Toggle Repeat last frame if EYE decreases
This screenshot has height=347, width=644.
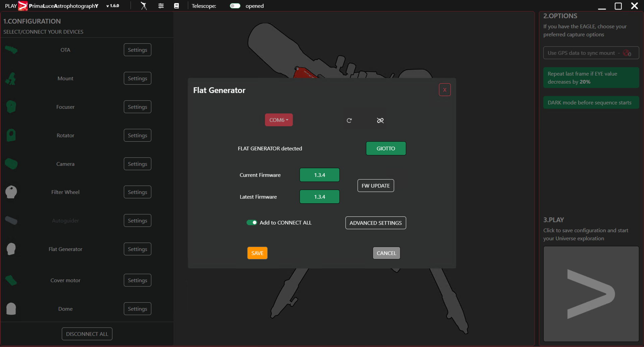coord(591,78)
